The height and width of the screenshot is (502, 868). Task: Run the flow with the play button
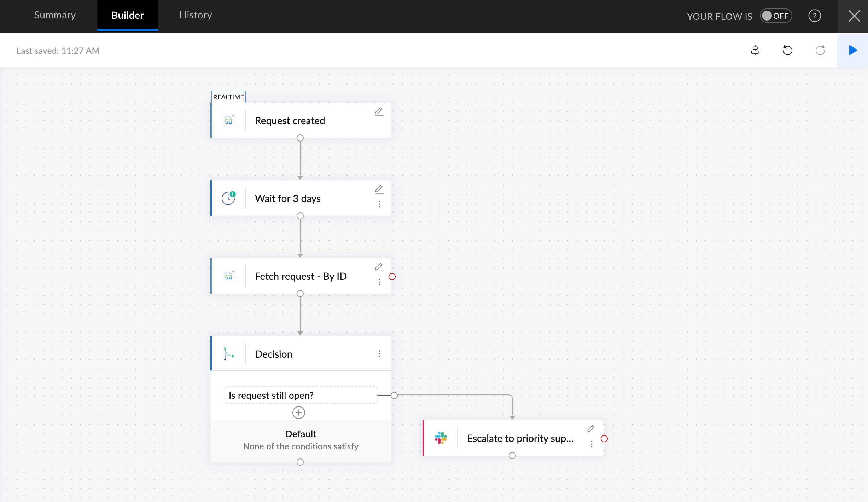[x=852, y=50]
